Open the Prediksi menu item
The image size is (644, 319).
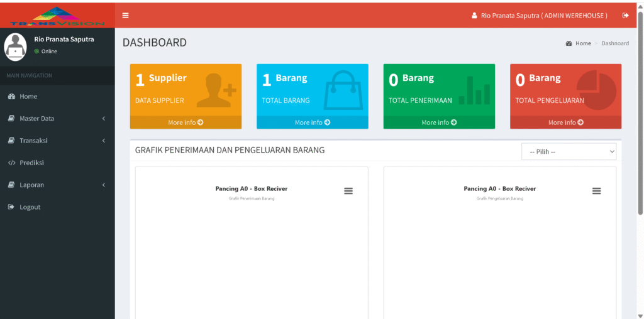point(31,163)
